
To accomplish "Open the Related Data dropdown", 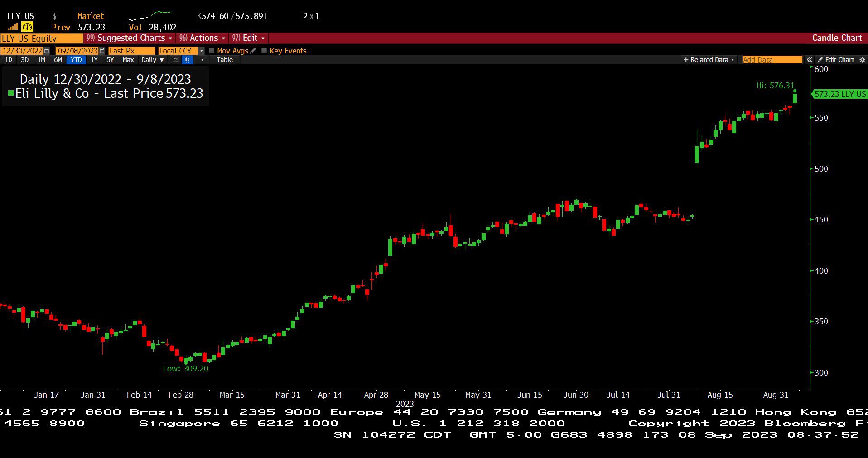I will [x=709, y=60].
